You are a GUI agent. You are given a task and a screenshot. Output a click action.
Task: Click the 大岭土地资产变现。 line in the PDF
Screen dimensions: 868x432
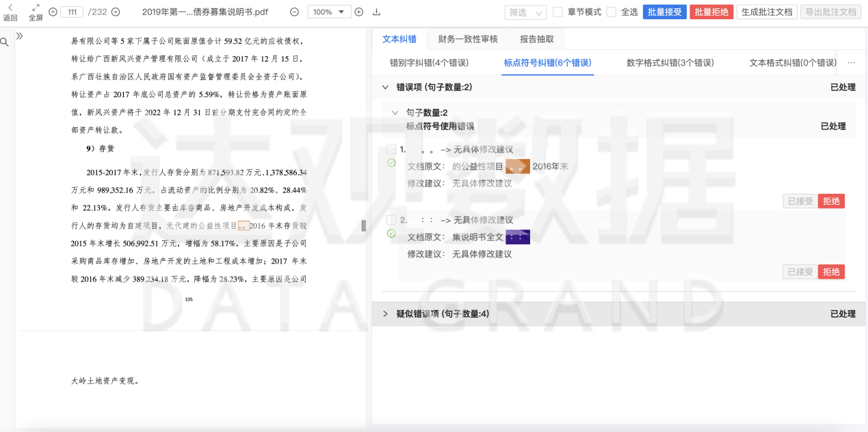click(105, 381)
